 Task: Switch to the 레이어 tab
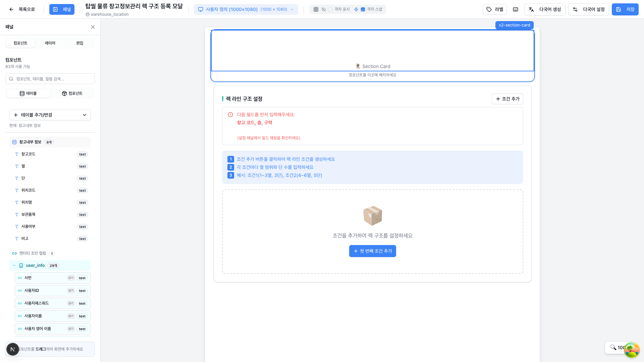50,43
